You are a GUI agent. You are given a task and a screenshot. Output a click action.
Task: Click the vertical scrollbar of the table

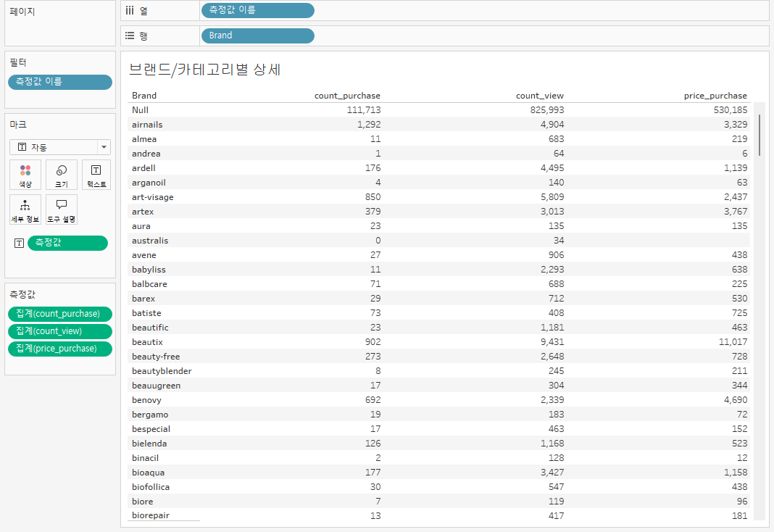pos(760,135)
